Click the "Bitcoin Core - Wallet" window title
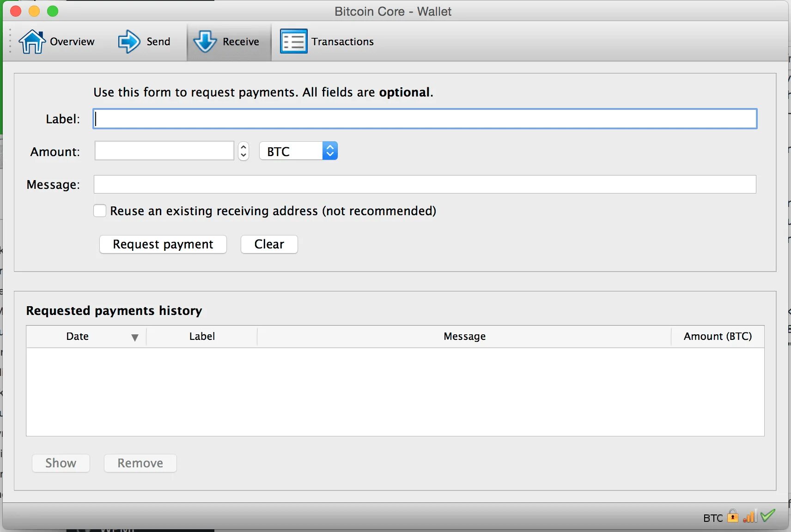 point(393,12)
